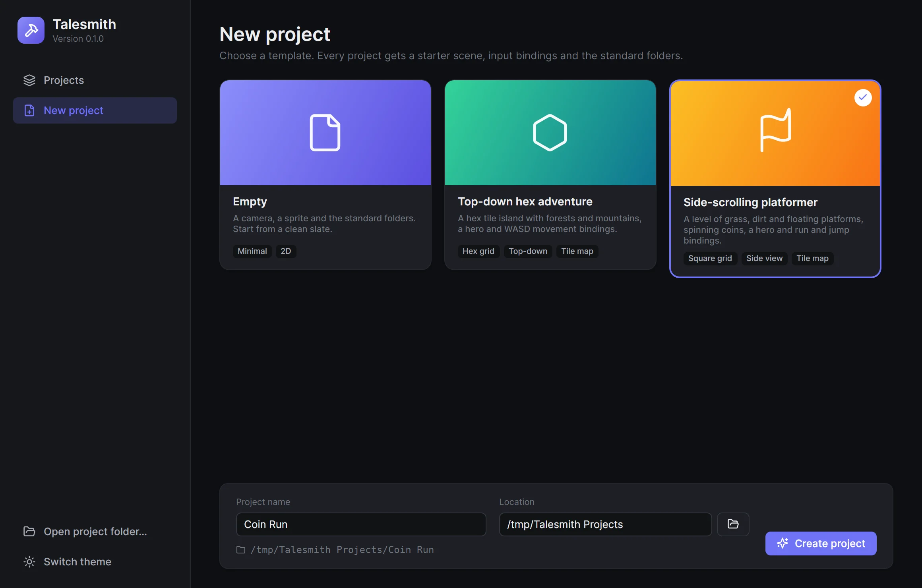The width and height of the screenshot is (922, 588).
Task: Click the flag icon on platformer card
Action: [x=775, y=130]
